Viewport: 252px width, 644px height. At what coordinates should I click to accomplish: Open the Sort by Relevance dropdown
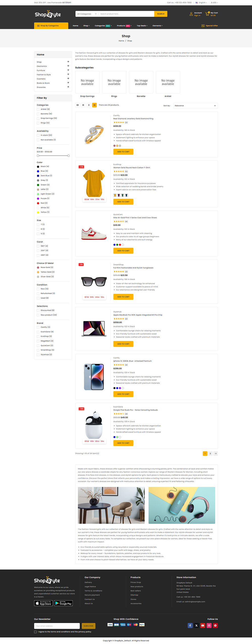(x=195, y=106)
